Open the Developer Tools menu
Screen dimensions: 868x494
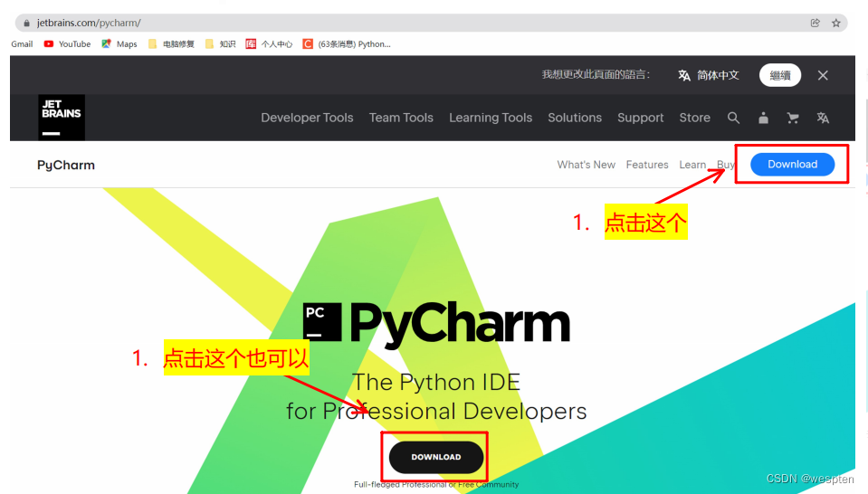tap(307, 118)
